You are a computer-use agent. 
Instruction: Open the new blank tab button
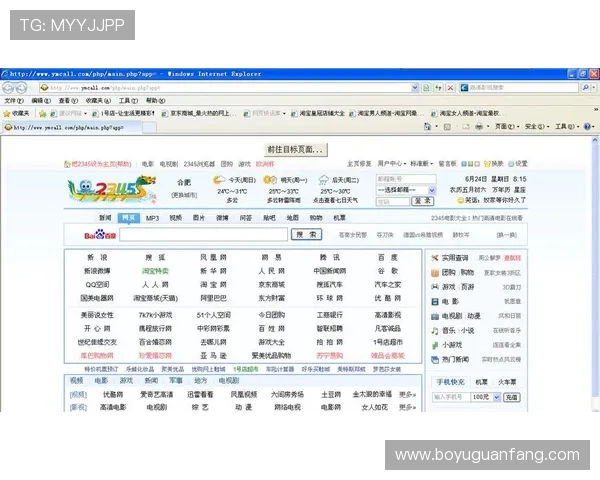[149, 127]
